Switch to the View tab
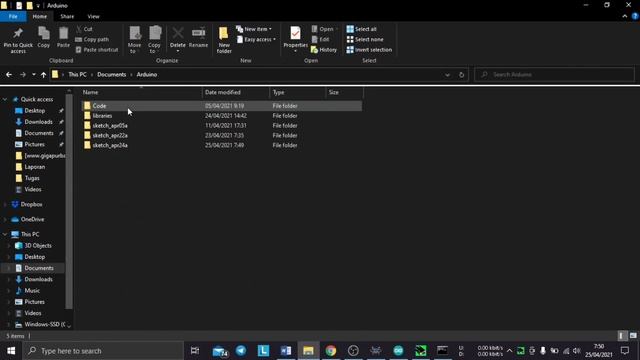Viewport: 640px width, 360px height. pyautogui.click(x=93, y=16)
